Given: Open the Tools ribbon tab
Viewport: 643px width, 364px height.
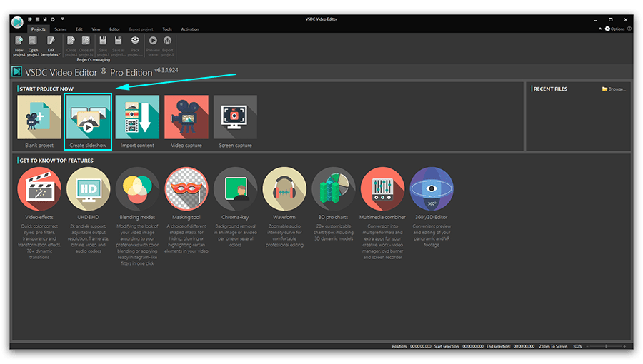Looking at the screenshot, I should coord(167,29).
